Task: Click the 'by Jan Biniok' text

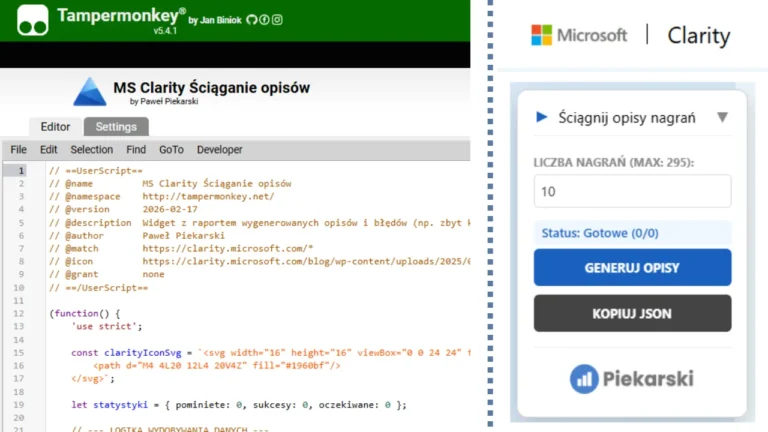Action: click(215, 21)
